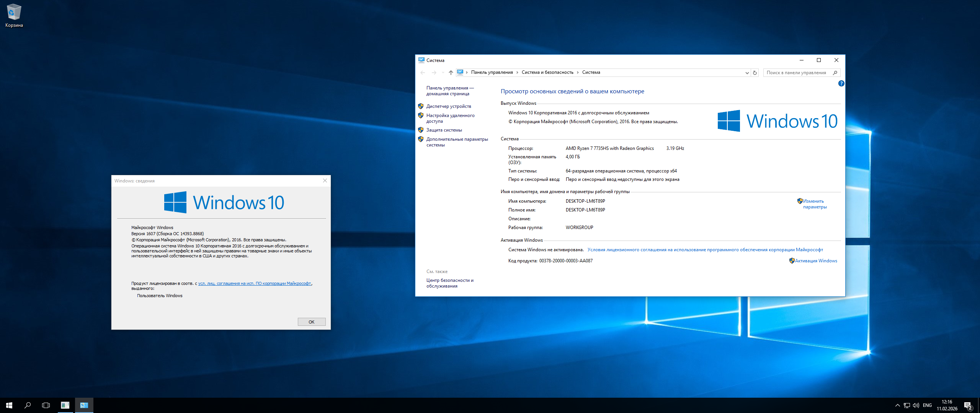The width and height of the screenshot is (980, 413).
Task: Open the notification center icon
Action: point(968,405)
